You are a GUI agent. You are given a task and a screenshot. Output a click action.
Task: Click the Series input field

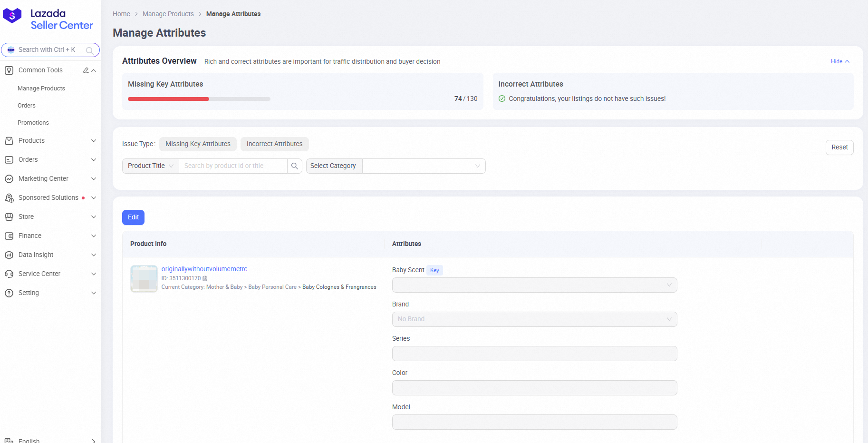click(x=534, y=354)
